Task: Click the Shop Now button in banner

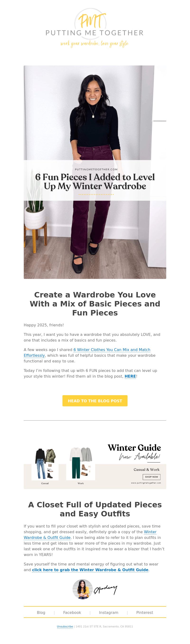Action: (x=152, y=477)
